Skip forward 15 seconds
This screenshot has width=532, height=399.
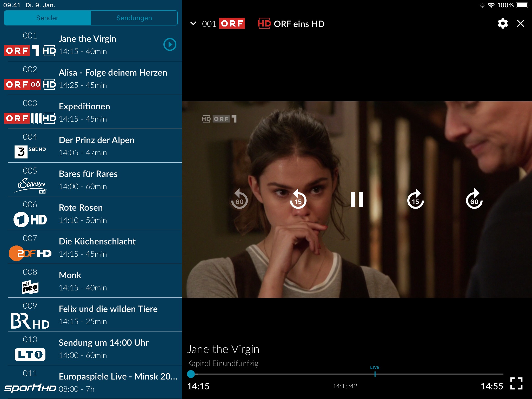pos(415,199)
